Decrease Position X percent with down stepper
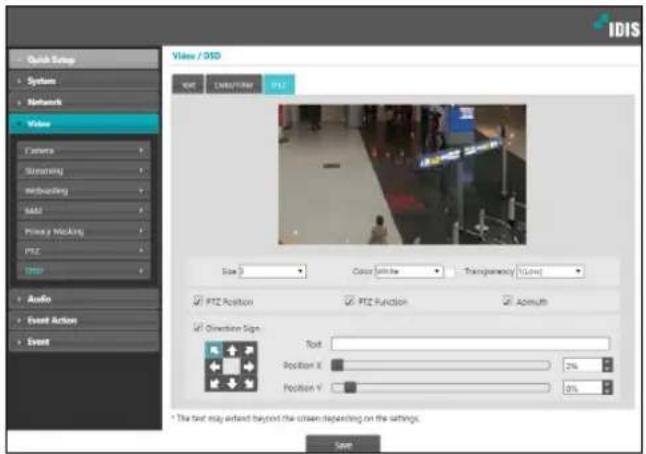Viewport: 646px width, 454px height. coord(607,369)
